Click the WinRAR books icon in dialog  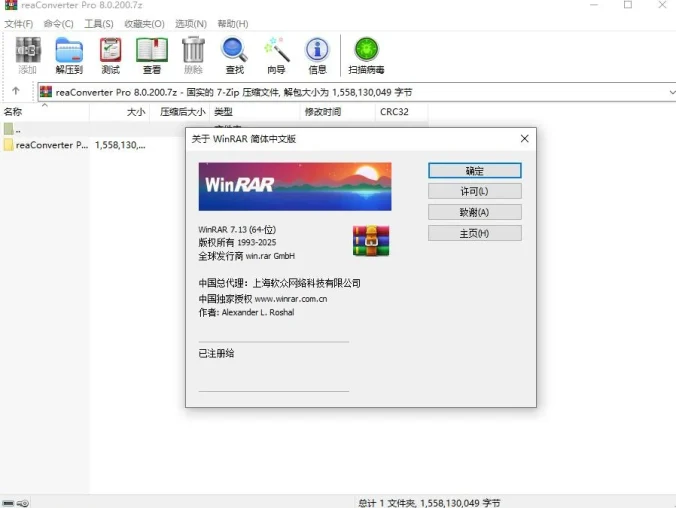coord(371,241)
